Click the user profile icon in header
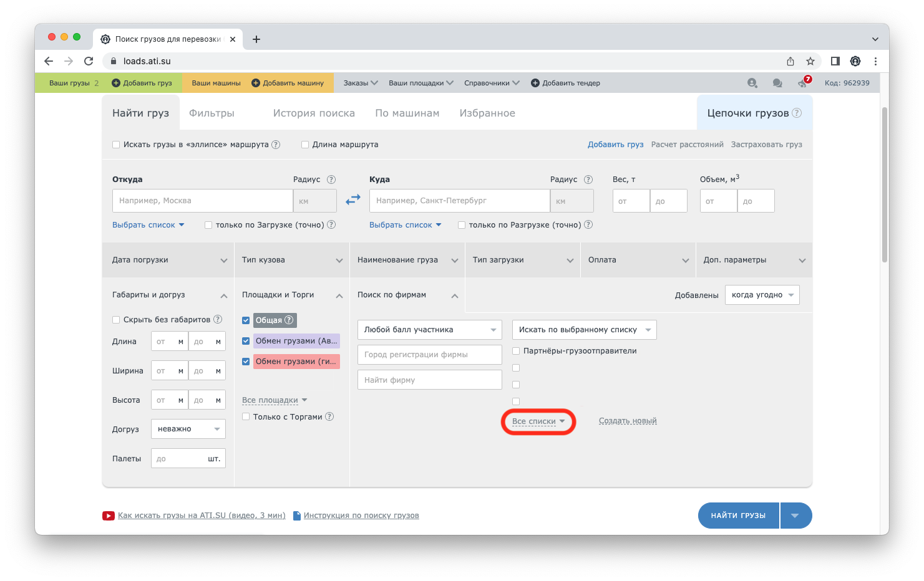 [x=752, y=83]
